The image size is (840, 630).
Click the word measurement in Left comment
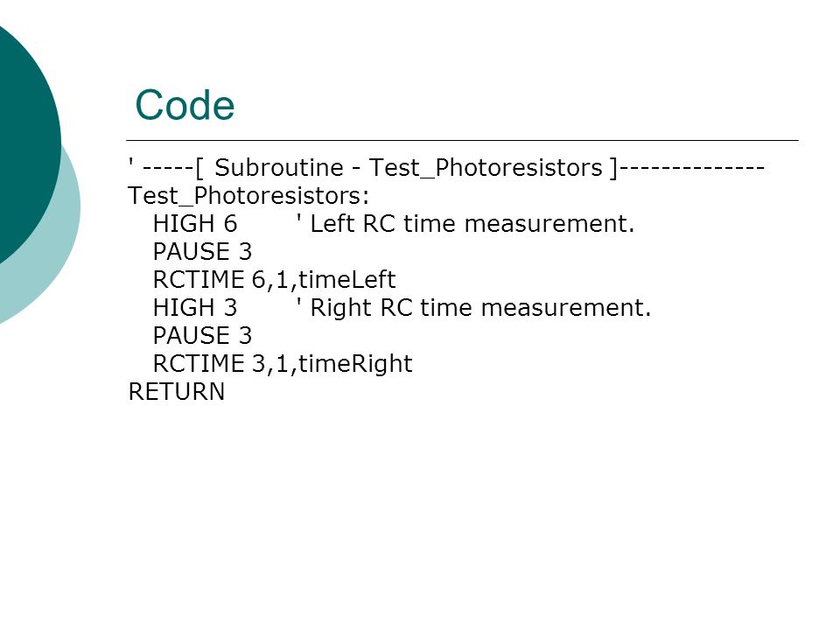point(549,224)
